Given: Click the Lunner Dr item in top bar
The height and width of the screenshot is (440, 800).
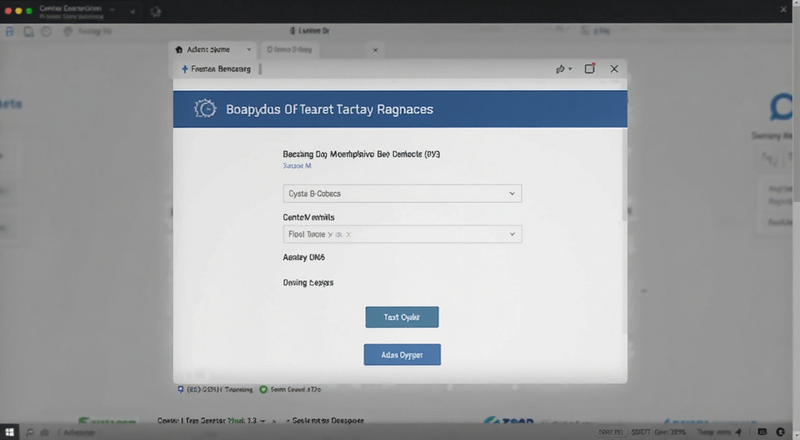Looking at the screenshot, I should 310,31.
